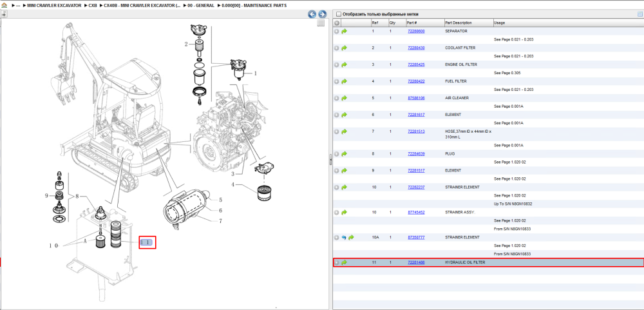Open part number link 72280600
644x310 pixels.
click(416, 31)
